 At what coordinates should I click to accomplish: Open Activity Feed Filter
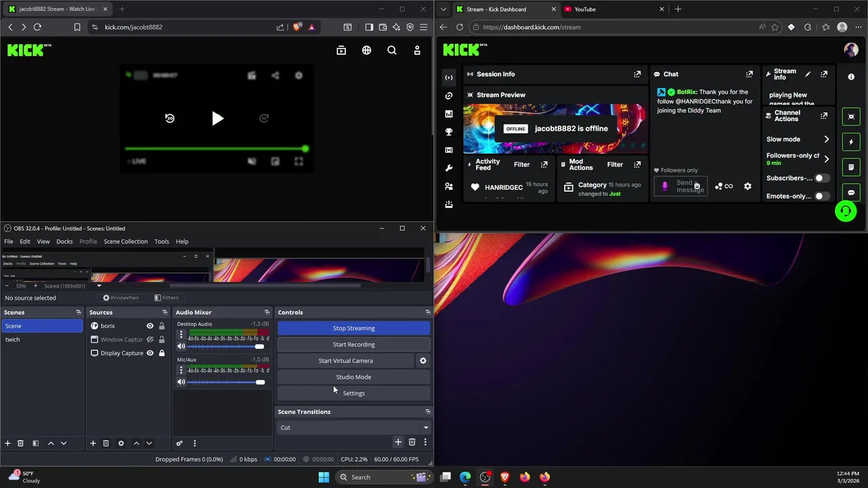521,165
